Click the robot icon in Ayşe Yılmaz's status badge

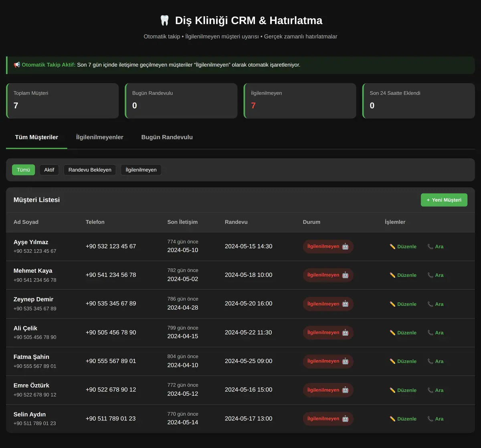click(x=345, y=247)
